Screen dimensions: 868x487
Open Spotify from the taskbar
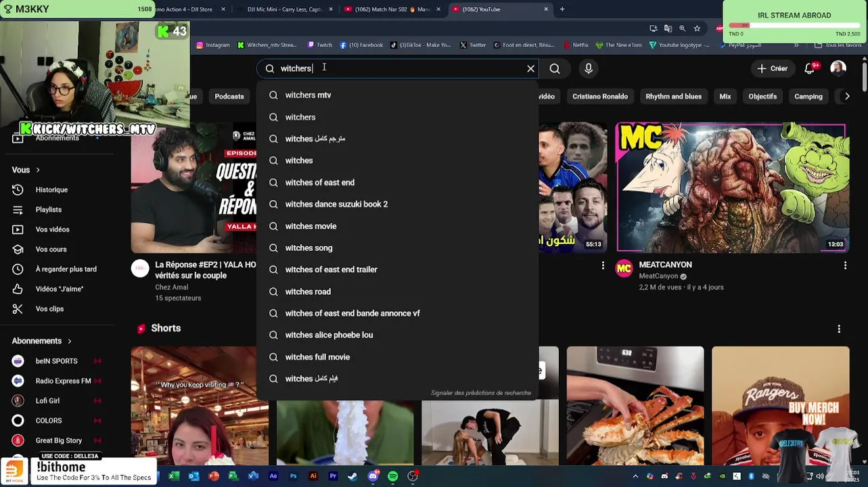pyautogui.click(x=393, y=476)
